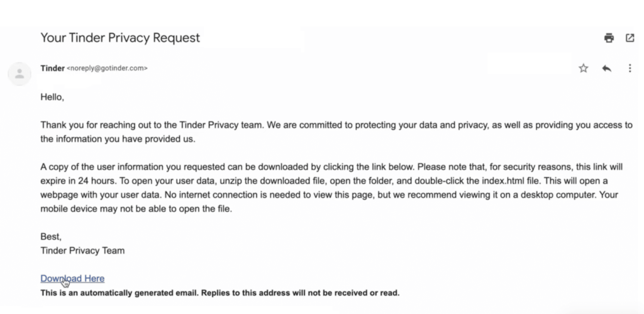Click the noreply@gotinder.com email address
The height and width of the screenshot is (314, 644).
click(108, 69)
